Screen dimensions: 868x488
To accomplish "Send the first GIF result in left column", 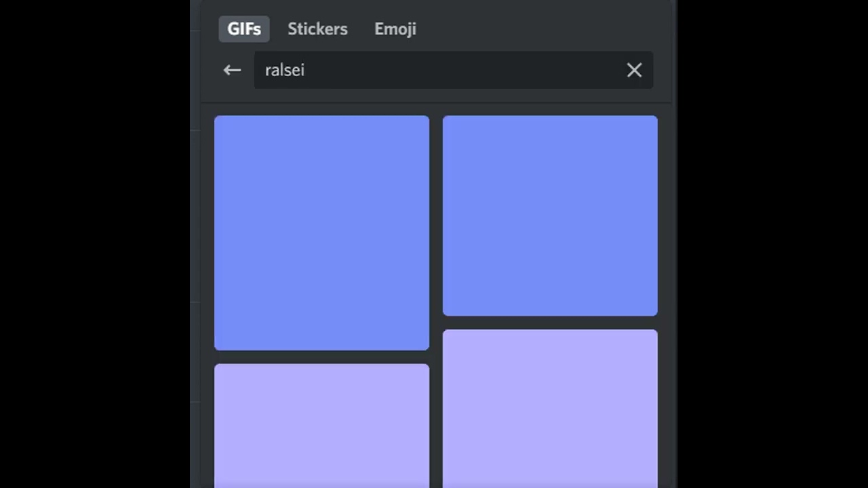I will tap(321, 232).
